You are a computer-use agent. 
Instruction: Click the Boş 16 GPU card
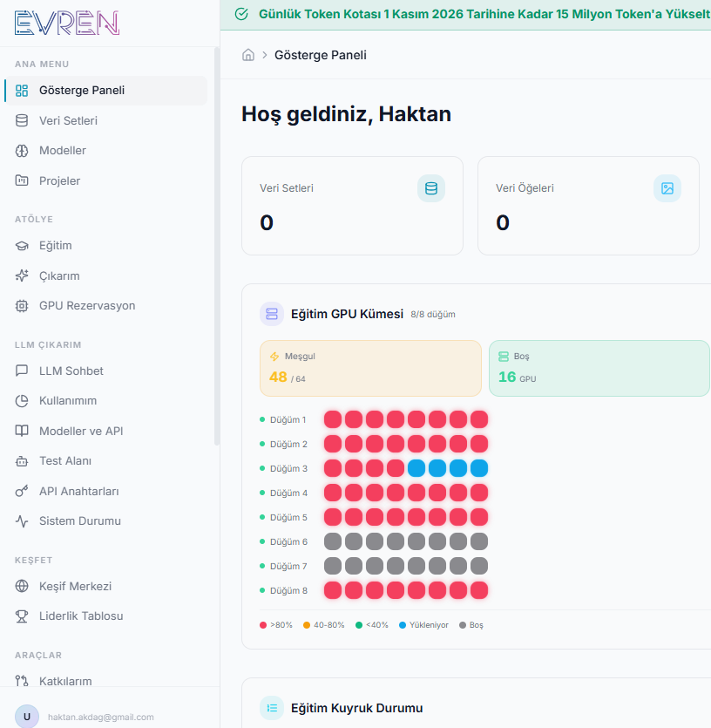pos(599,368)
